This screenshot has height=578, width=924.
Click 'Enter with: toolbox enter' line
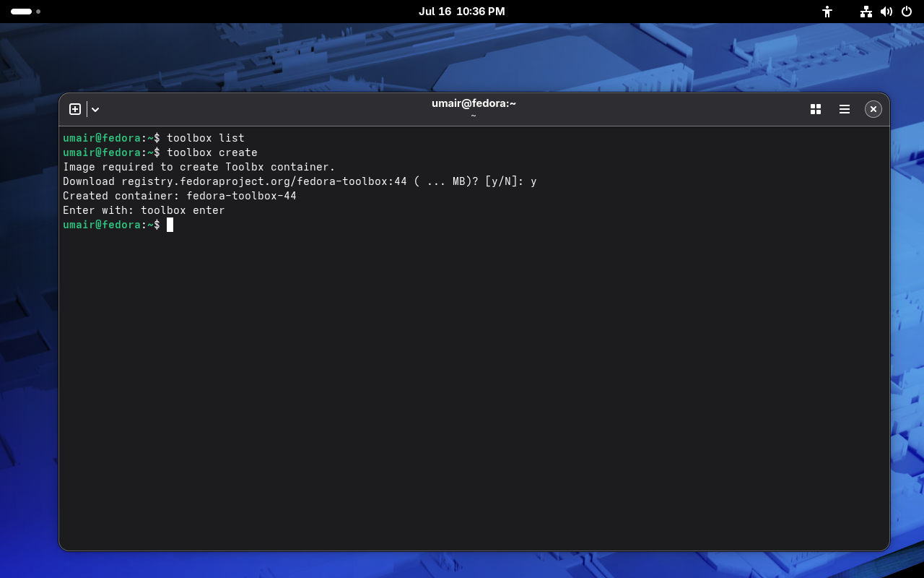(x=144, y=210)
